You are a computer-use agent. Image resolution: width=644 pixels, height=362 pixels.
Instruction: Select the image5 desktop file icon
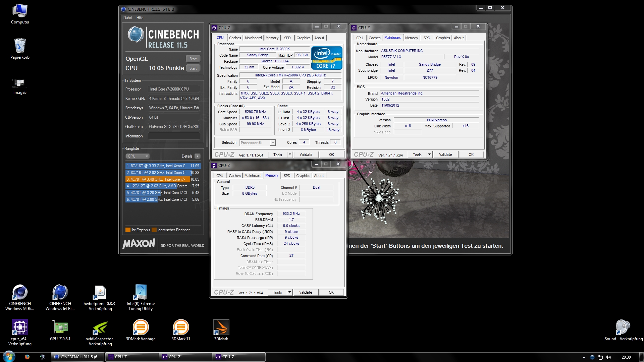pos(20,86)
